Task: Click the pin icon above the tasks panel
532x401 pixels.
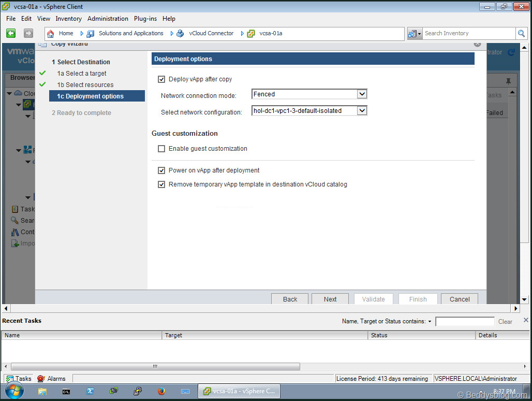Action: click(x=508, y=81)
